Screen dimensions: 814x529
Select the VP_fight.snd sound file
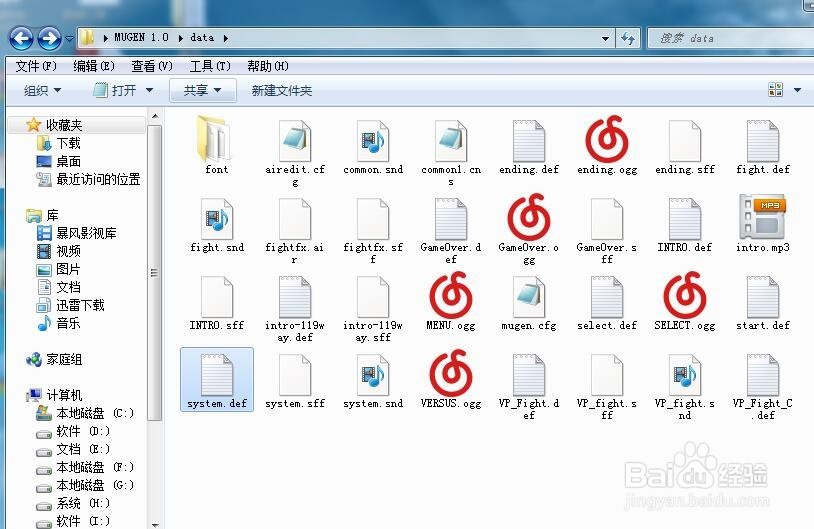[685, 374]
